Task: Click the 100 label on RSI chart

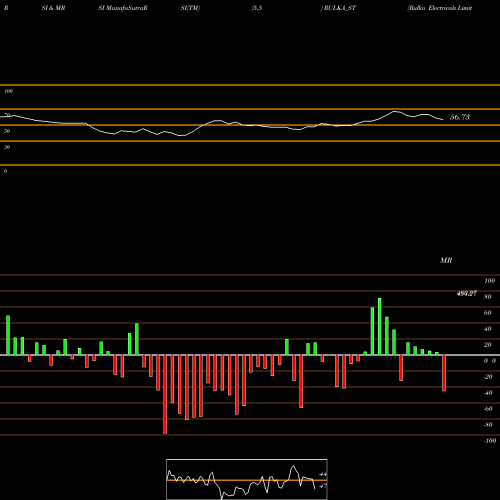Action: tap(8, 91)
